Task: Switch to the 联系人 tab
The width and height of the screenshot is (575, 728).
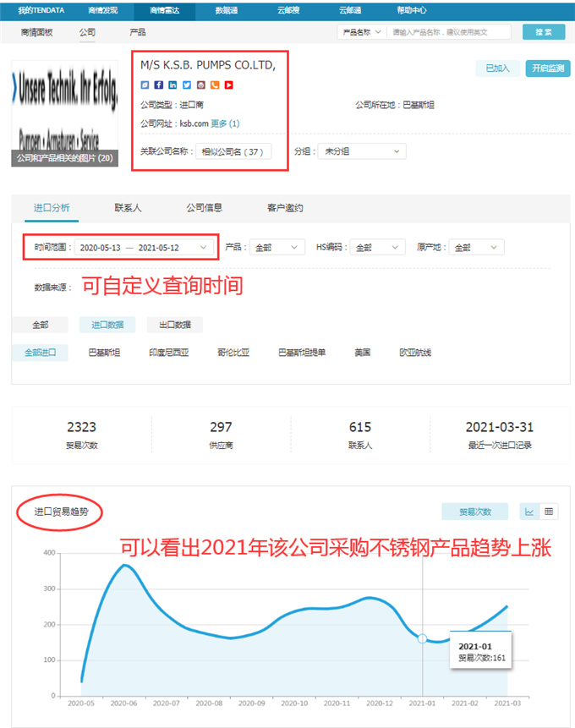Action: tap(128, 207)
